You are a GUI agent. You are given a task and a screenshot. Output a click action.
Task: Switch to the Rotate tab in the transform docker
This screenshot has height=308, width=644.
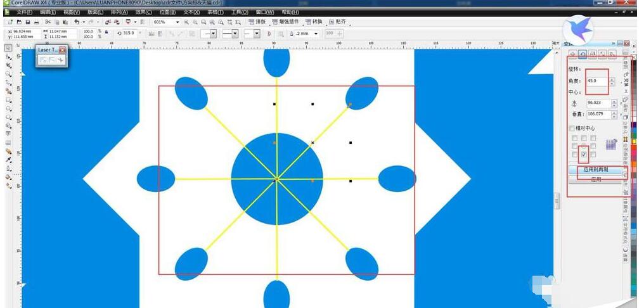[583, 55]
